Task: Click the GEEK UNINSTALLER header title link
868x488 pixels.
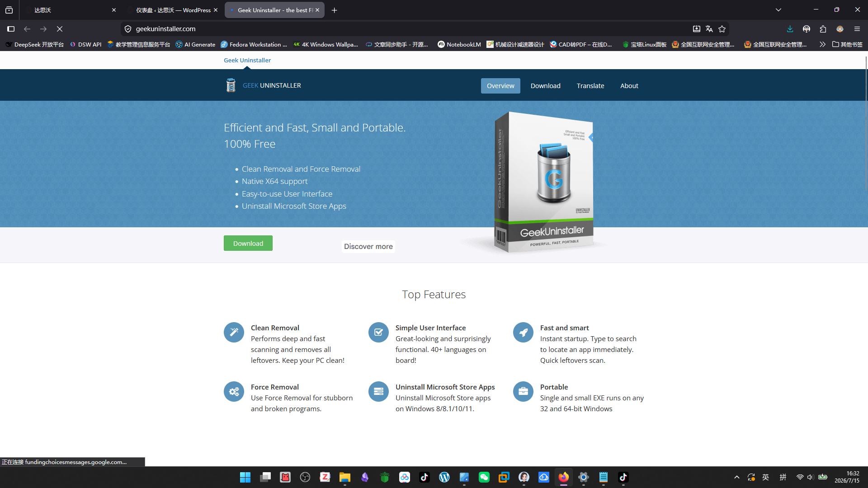Action: coord(272,85)
